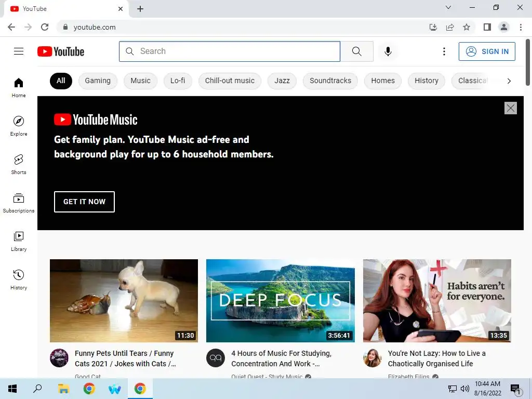Open the taskbar clock showing 10:44 AM
This screenshot has width=532, height=399.
[487, 389]
